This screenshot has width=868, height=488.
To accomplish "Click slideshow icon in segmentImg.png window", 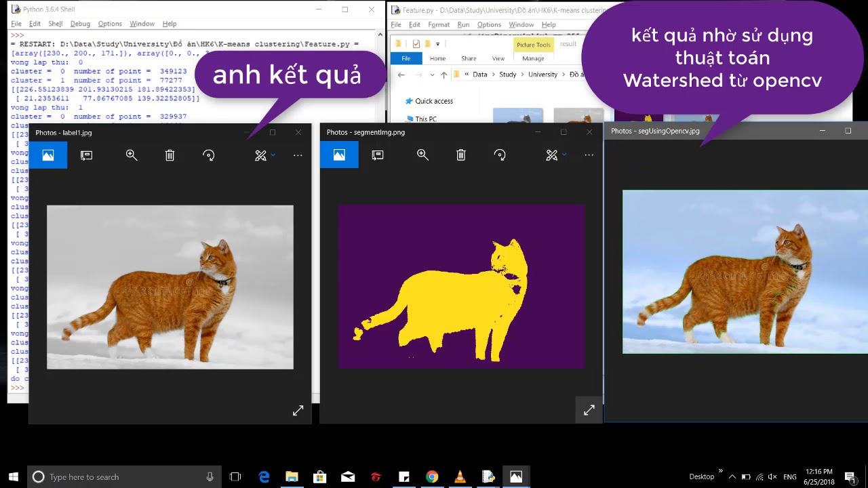I will tap(378, 155).
